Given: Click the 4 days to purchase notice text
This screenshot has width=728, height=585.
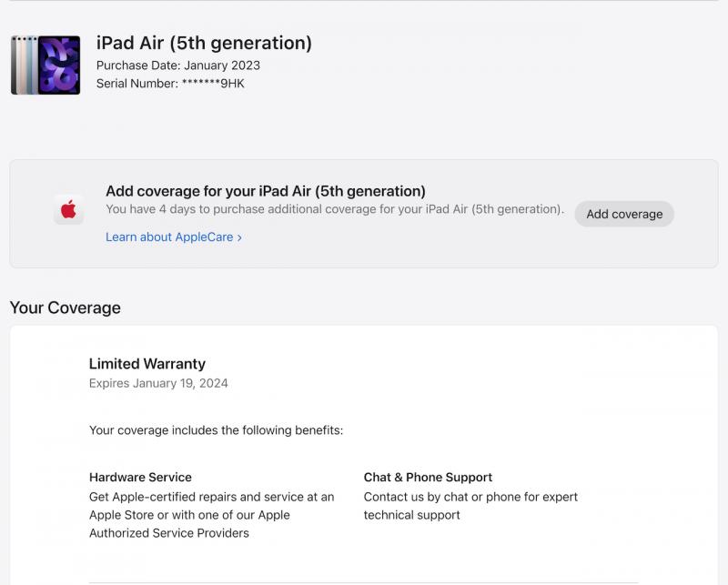Looking at the screenshot, I should coord(335,209).
